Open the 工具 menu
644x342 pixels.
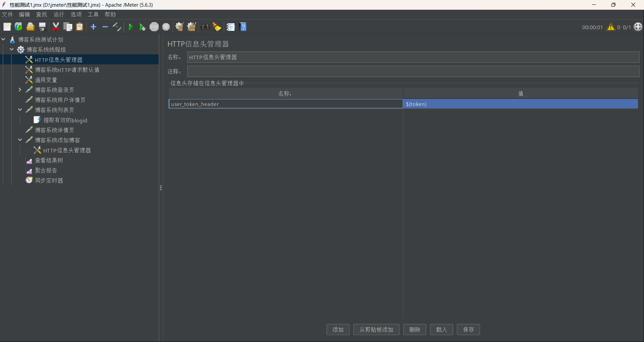(x=93, y=14)
